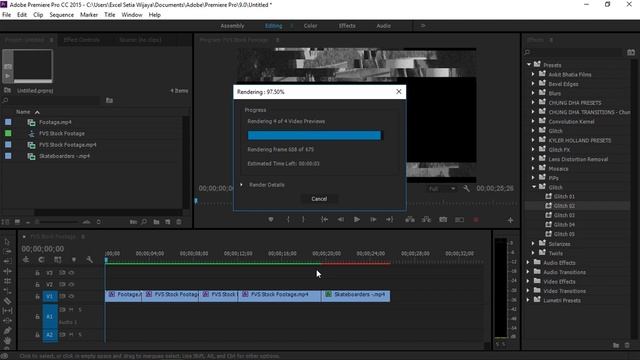The height and width of the screenshot is (360, 640).
Task: Solo the A2 audio track
Action: (80, 335)
